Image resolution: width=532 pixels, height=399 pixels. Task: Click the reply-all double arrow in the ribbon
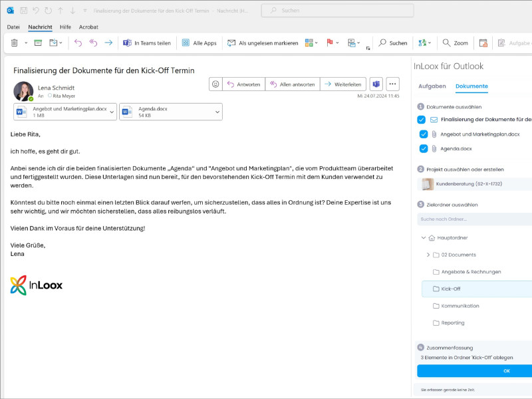93,43
